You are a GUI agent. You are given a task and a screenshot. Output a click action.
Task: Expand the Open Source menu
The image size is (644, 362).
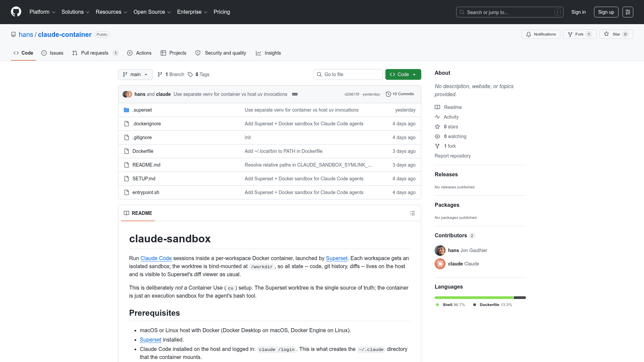pyautogui.click(x=152, y=12)
